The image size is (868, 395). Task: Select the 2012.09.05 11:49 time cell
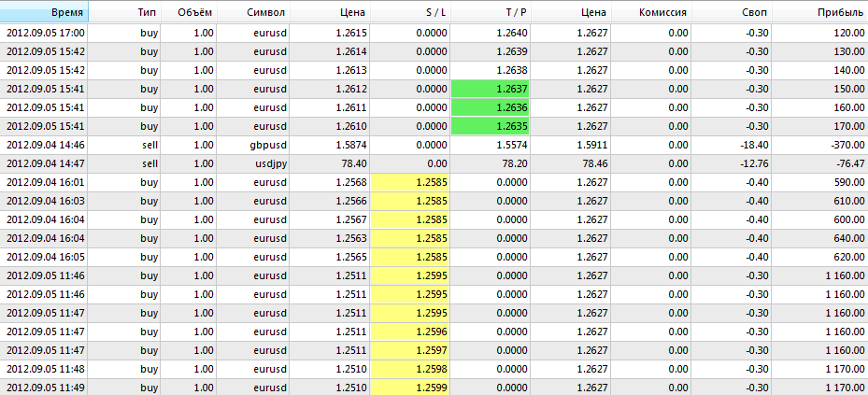click(46, 388)
